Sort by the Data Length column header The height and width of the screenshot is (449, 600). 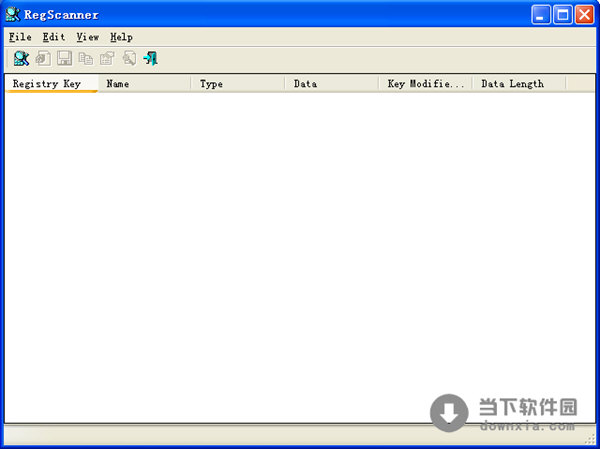click(x=519, y=84)
